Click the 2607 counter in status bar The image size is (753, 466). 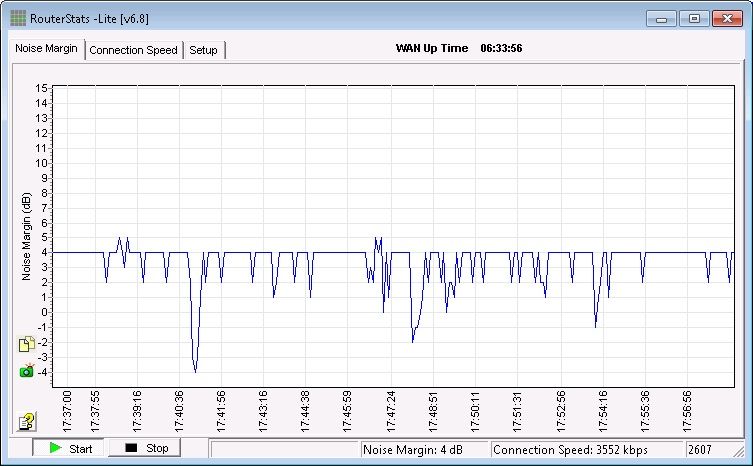point(706,450)
